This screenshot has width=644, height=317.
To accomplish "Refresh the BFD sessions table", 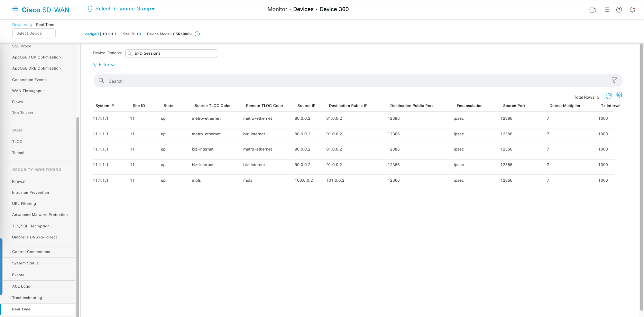I will (x=609, y=96).
